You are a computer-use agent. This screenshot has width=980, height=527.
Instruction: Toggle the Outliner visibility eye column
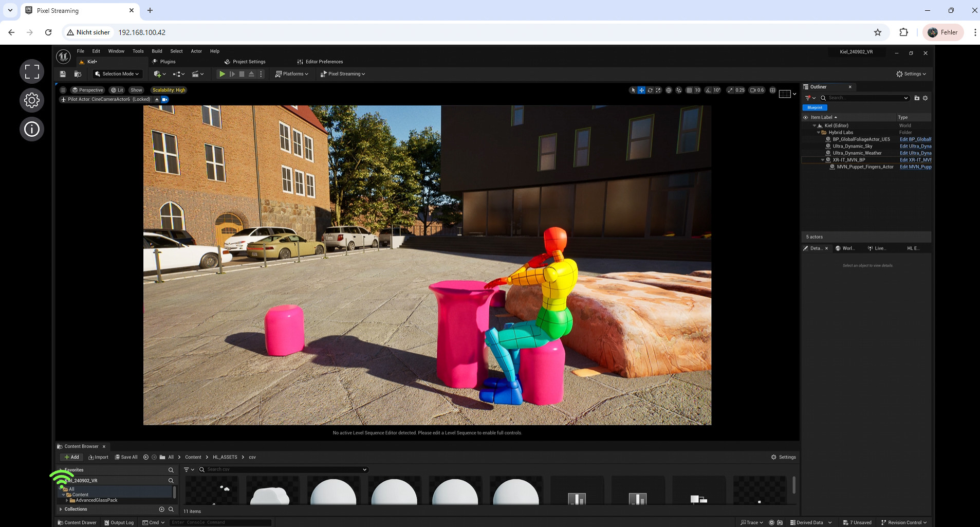point(806,117)
